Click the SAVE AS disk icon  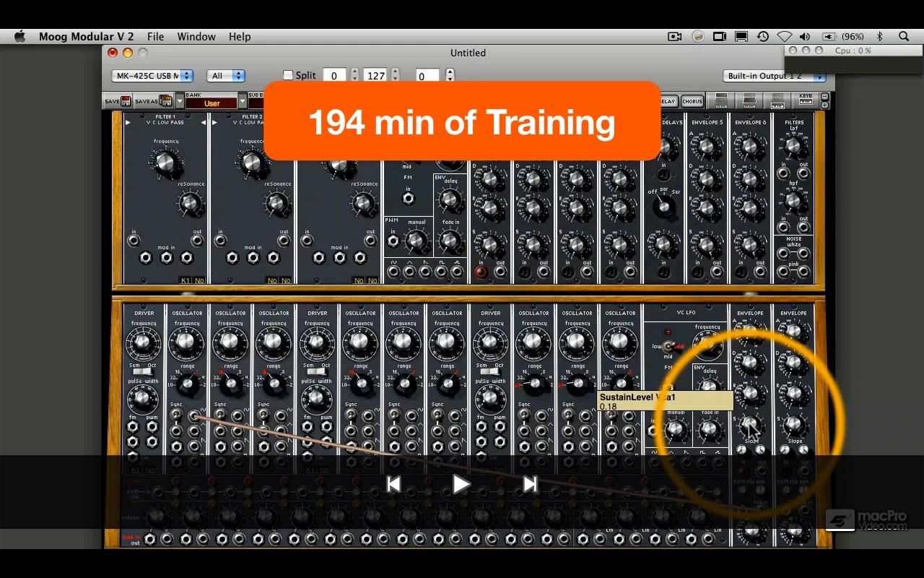[x=165, y=101]
